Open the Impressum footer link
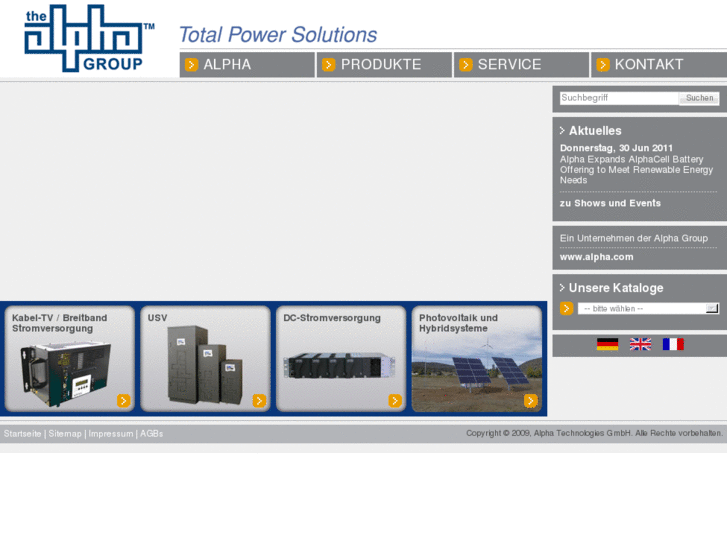The width and height of the screenshot is (727, 545). [111, 434]
